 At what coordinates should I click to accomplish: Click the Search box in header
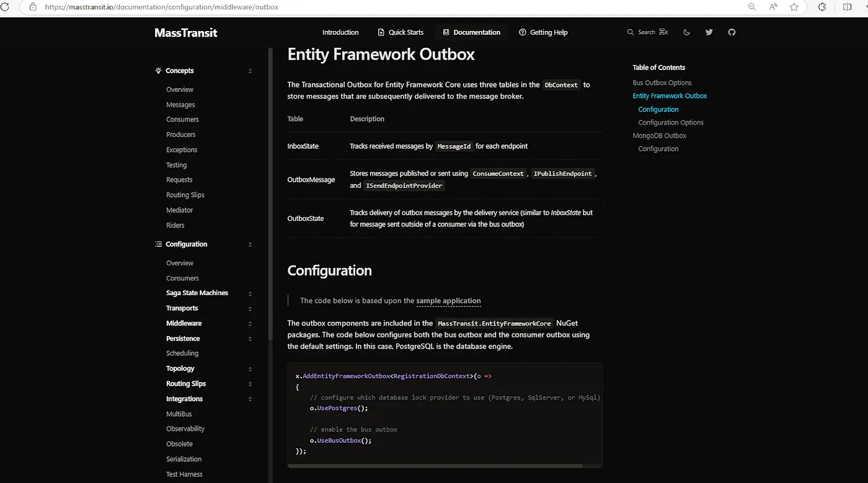click(647, 32)
